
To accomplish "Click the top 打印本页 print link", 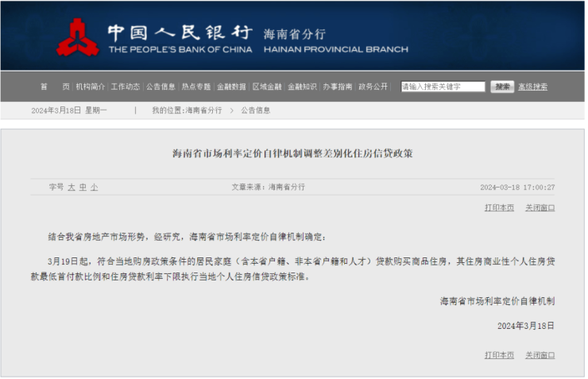I will pyautogui.click(x=499, y=207).
